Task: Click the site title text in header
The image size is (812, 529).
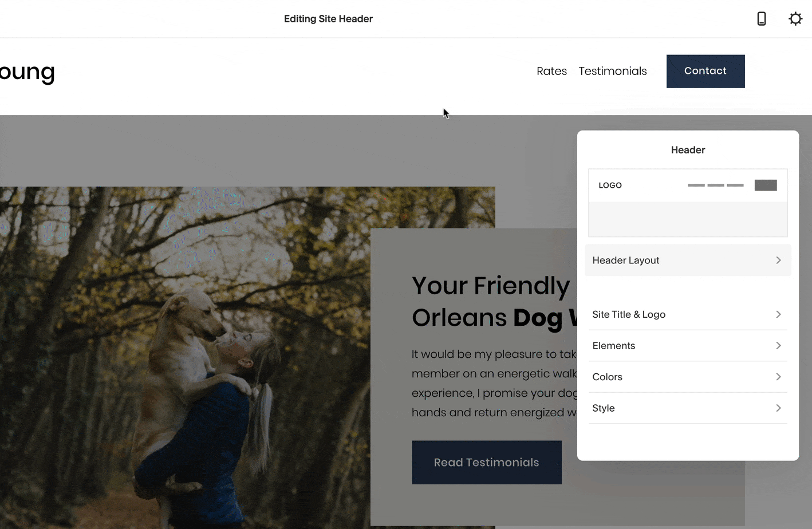Action: click(x=27, y=72)
